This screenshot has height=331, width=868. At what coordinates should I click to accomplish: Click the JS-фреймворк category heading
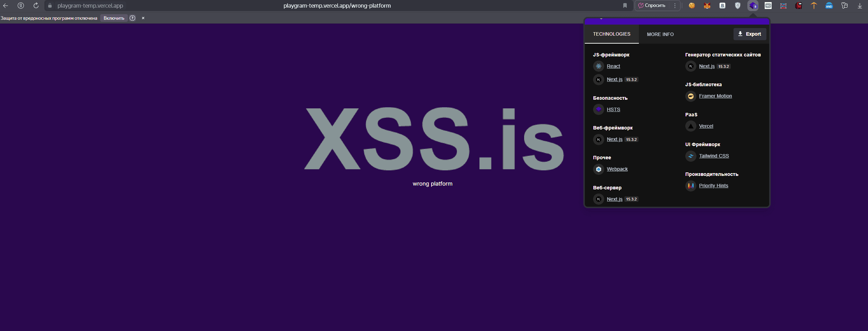[x=611, y=55]
